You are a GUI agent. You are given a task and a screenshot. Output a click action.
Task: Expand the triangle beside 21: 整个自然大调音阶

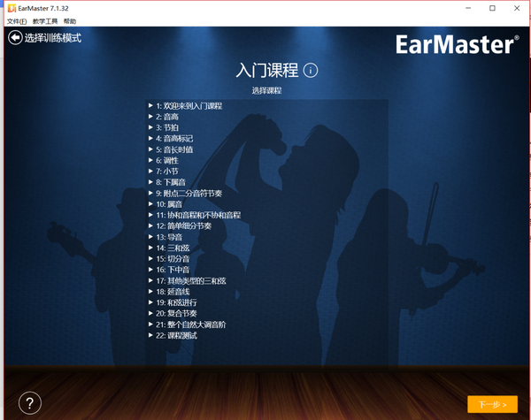point(151,325)
